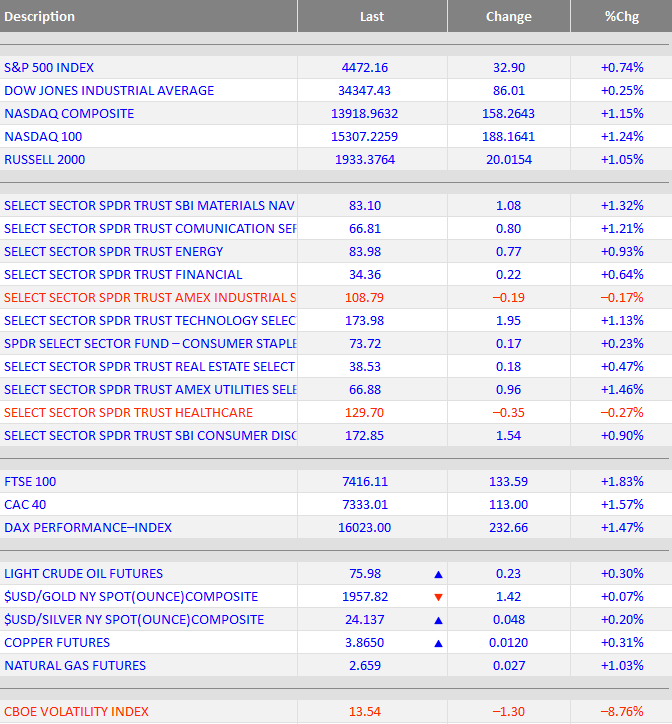672x724 pixels.
Task: Click Silver change value 0.048
Action: 509,620
